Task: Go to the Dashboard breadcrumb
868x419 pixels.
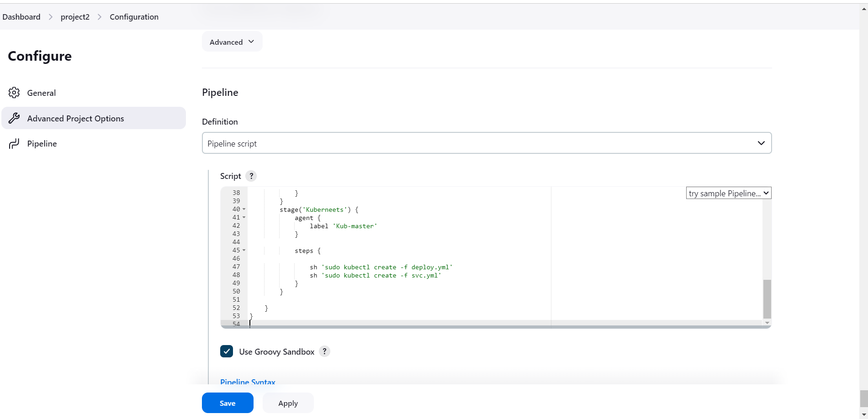Action: pyautogui.click(x=21, y=17)
